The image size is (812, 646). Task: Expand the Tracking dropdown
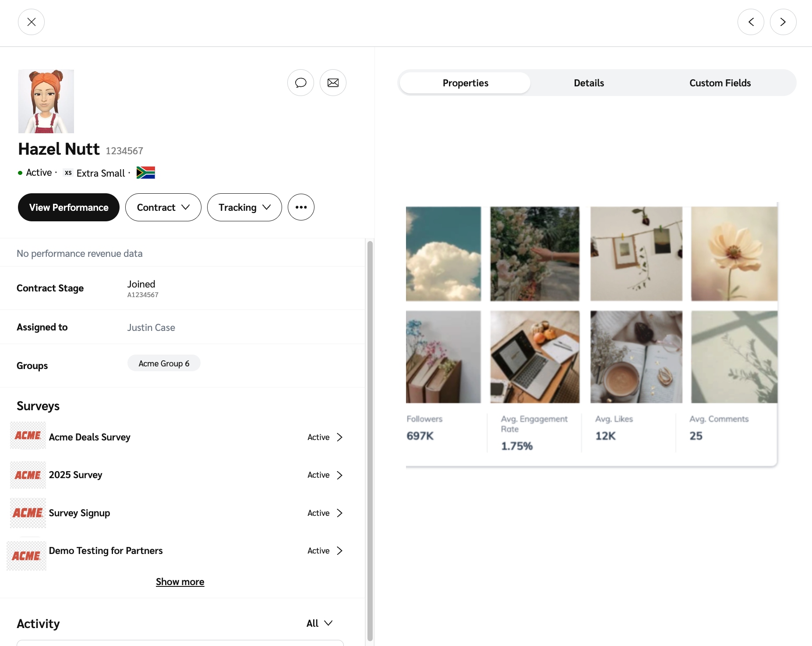(x=244, y=207)
